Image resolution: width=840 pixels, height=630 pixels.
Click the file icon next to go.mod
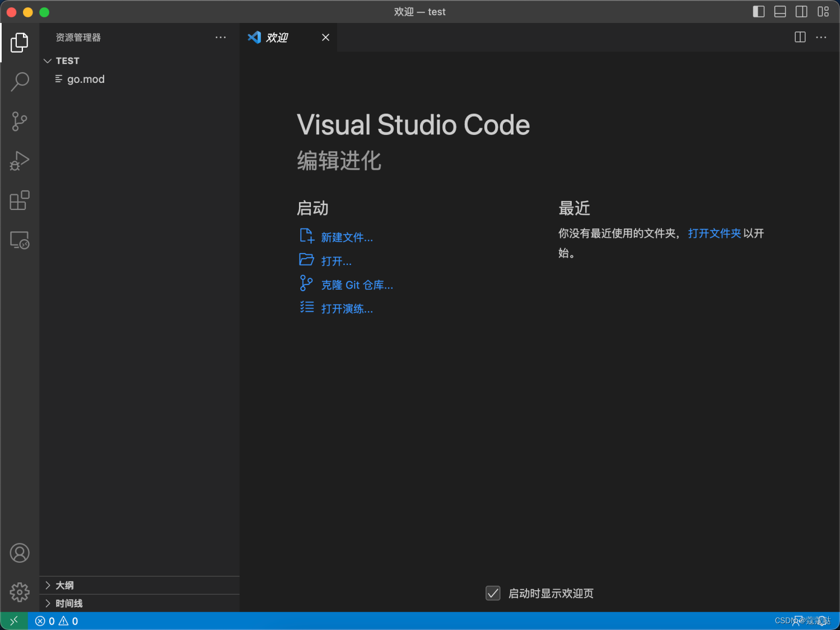point(59,79)
